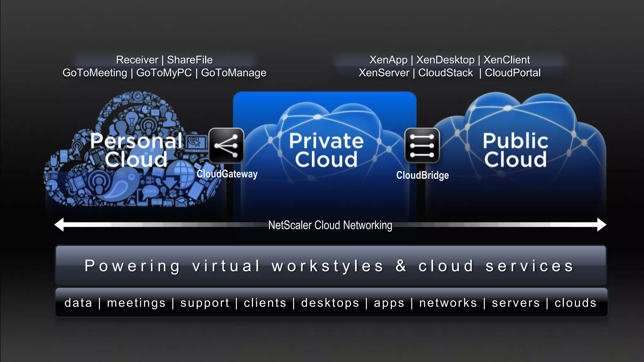Click the word Receiver
Viewport: 644px width, 362px height.
coord(137,60)
